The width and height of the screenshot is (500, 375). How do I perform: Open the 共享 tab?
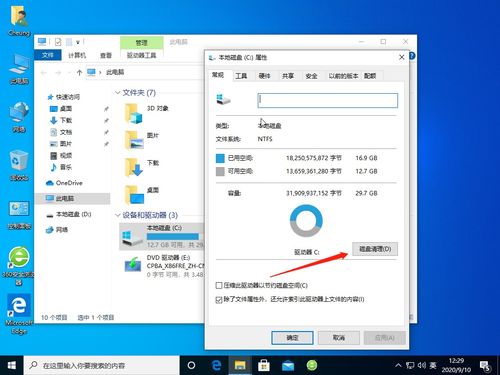(x=288, y=76)
